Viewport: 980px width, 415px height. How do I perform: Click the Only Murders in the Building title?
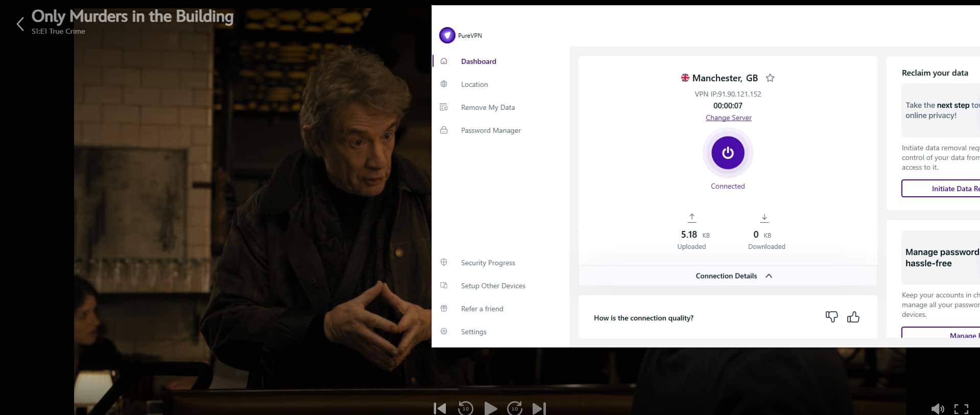(x=132, y=16)
